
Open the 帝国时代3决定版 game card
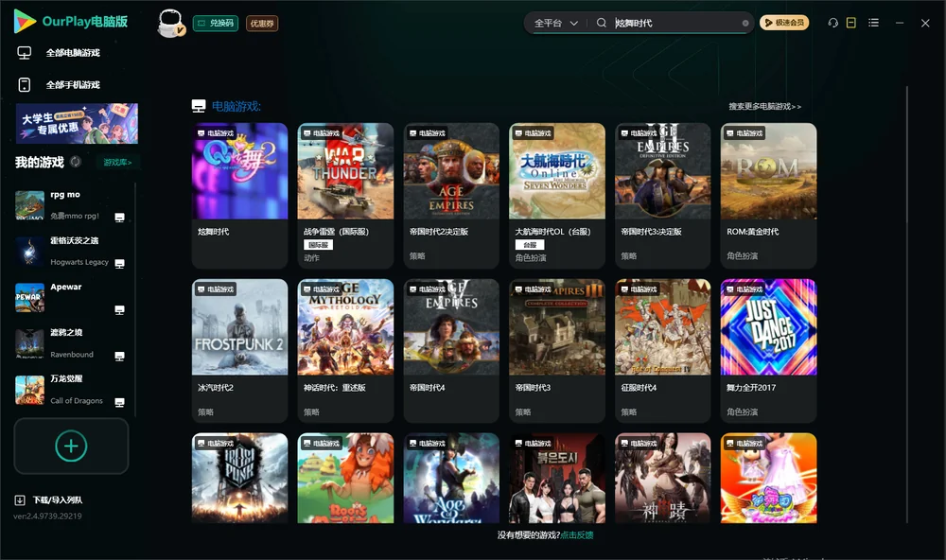coord(663,195)
